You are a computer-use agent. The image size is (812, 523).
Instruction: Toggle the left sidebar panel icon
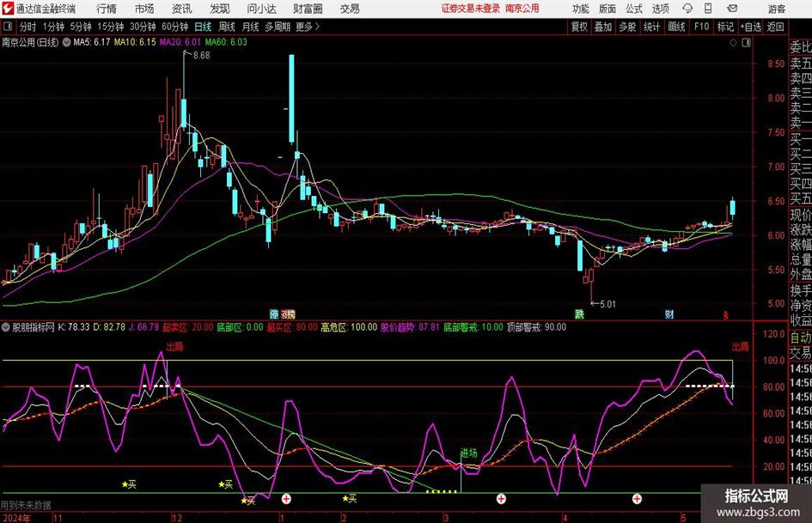point(8,27)
